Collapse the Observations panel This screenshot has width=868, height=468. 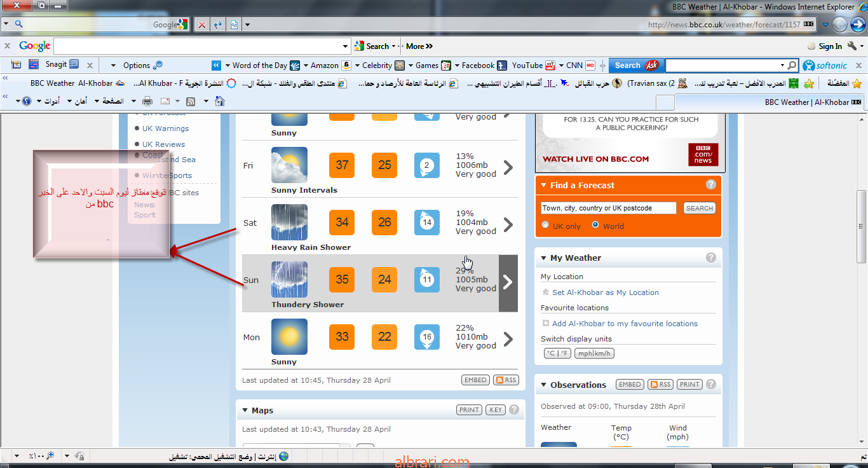(x=544, y=385)
